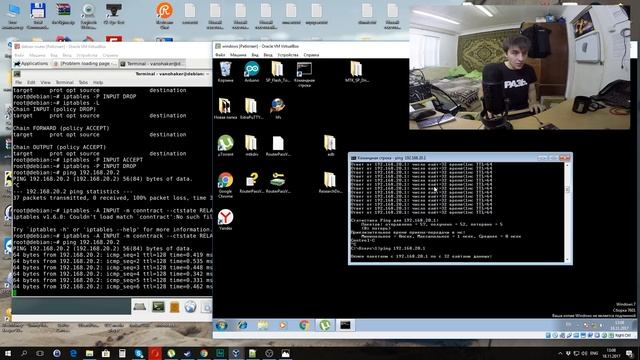Open the Tabs menu in the Debian terminal
Image resolution: width=640 pixels, height=360 pixels.
pos(83,82)
